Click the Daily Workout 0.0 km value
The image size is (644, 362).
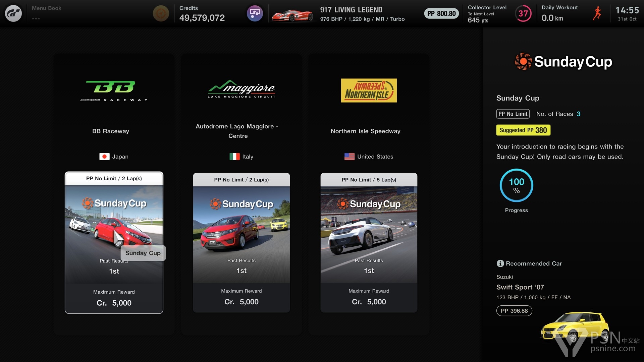click(552, 18)
